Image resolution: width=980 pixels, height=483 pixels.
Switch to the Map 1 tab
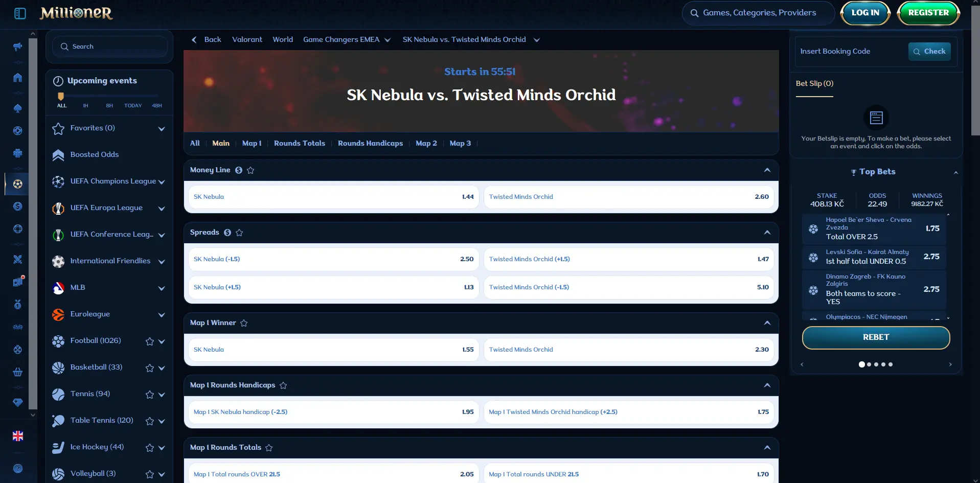[252, 143]
